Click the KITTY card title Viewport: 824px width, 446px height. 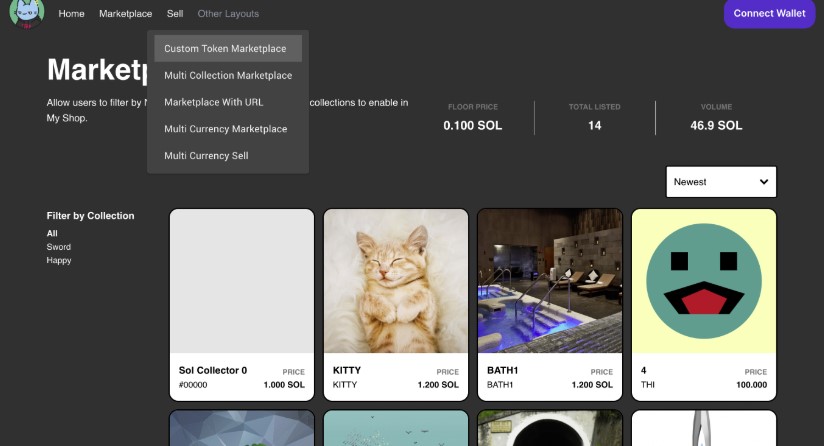[x=347, y=370]
